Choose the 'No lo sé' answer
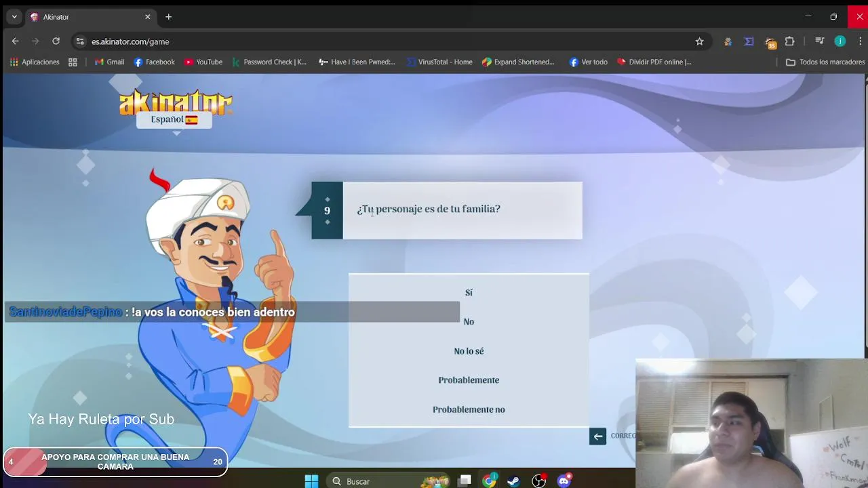Screen dimensions: 868x488 click(469, 351)
